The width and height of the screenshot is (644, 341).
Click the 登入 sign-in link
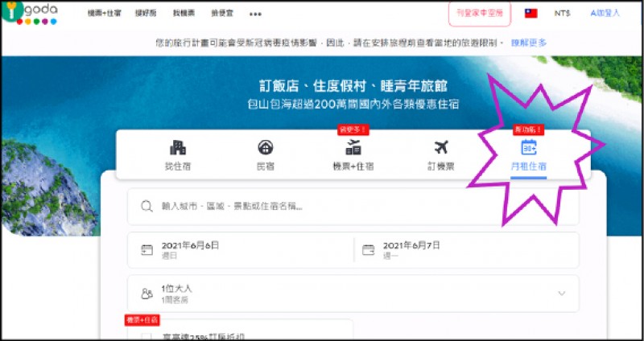605,14
